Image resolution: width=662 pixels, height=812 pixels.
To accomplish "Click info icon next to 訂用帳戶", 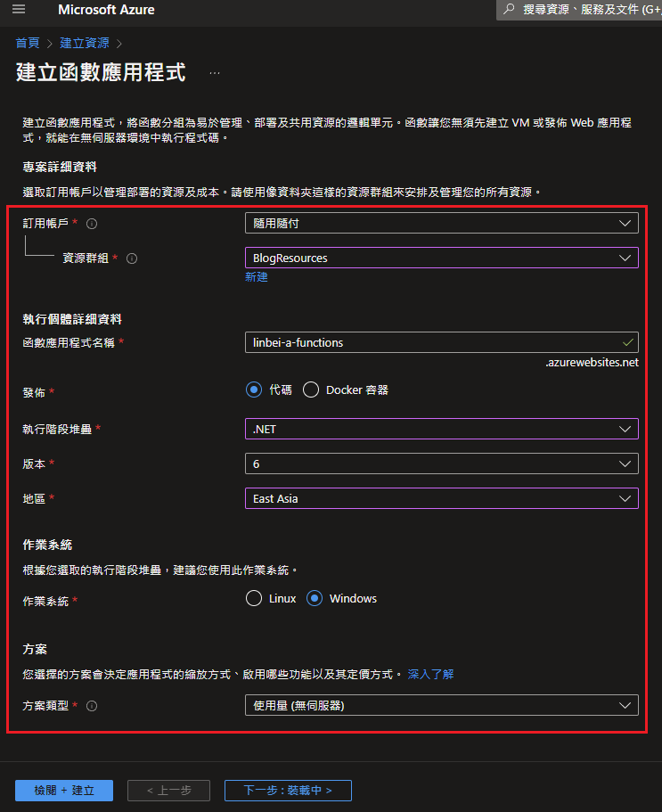I will pos(92,224).
